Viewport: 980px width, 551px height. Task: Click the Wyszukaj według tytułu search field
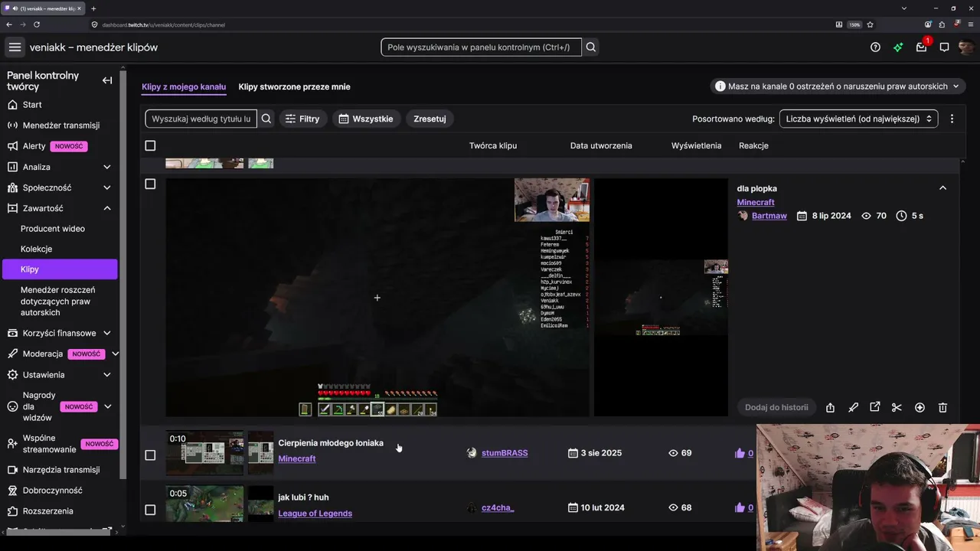tap(201, 119)
